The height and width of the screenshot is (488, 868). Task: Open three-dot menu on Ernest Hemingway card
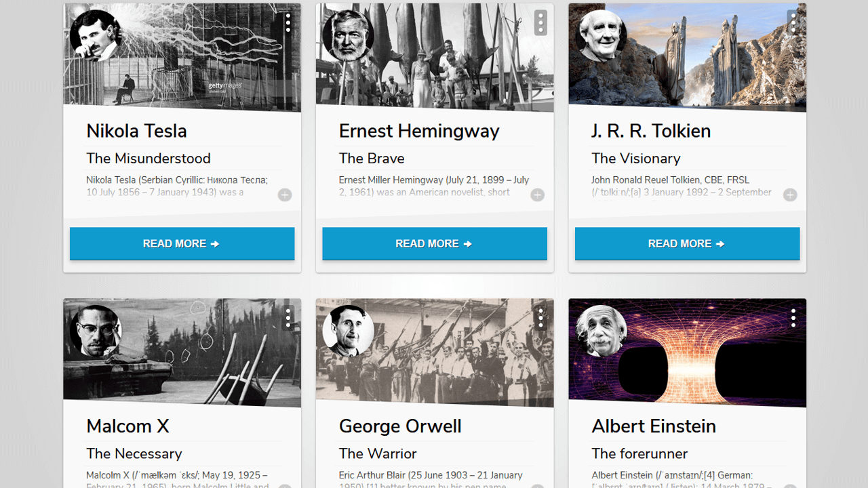[x=540, y=22]
